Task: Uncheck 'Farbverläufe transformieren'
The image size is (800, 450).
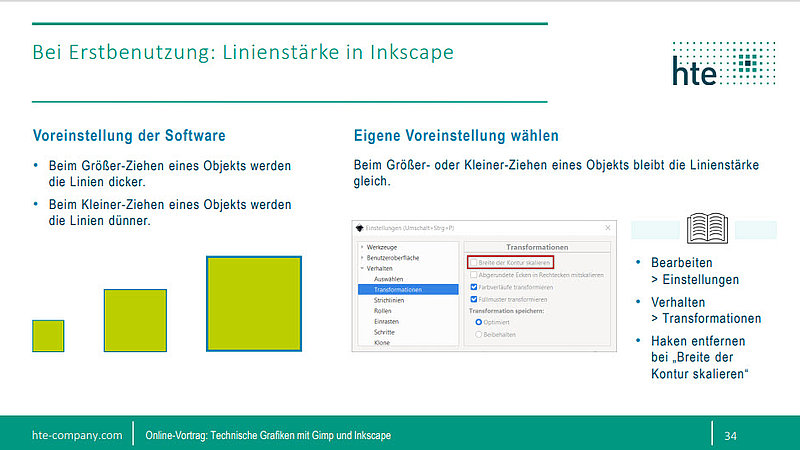Action: pyautogui.click(x=473, y=287)
